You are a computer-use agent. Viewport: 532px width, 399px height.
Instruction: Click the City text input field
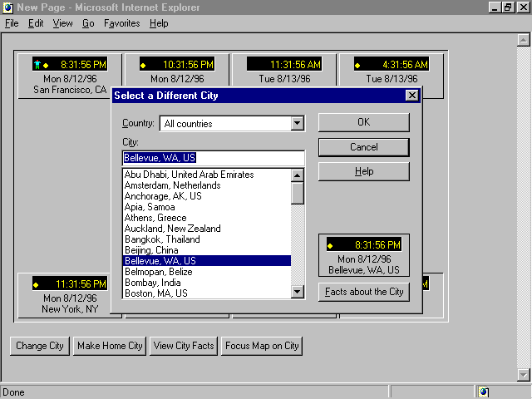(213, 158)
